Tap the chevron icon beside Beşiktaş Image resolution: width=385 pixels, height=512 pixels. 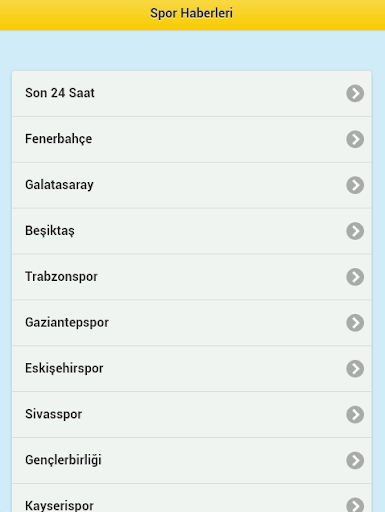tap(355, 231)
